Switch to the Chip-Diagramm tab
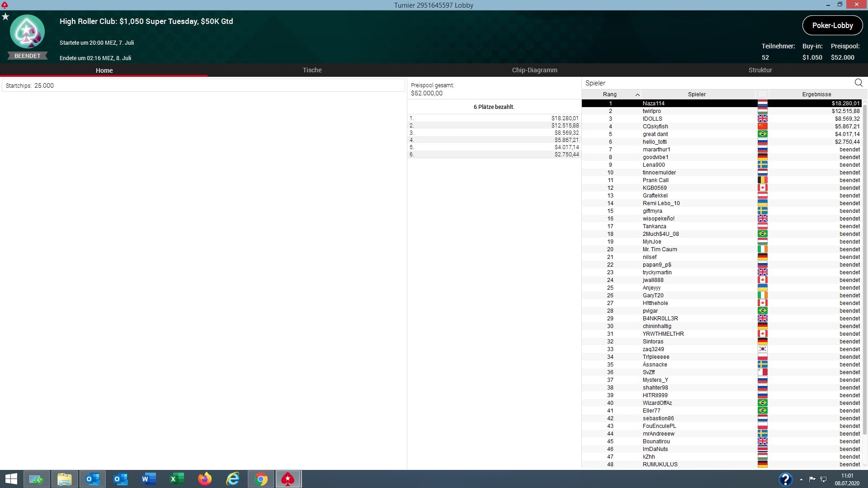The image size is (868, 488). 534,70
